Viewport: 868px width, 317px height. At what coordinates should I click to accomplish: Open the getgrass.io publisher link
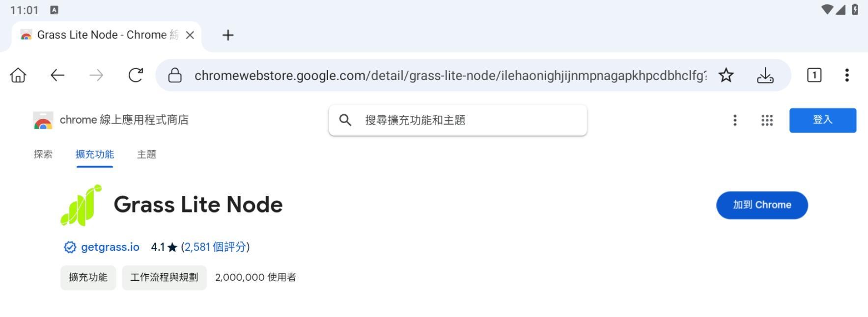click(110, 247)
